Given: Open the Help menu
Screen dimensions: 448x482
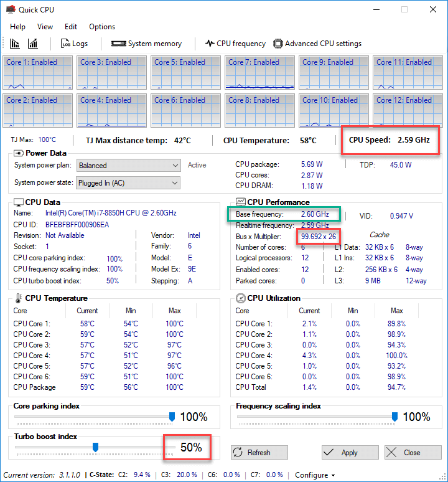Looking at the screenshot, I should 17,27.
